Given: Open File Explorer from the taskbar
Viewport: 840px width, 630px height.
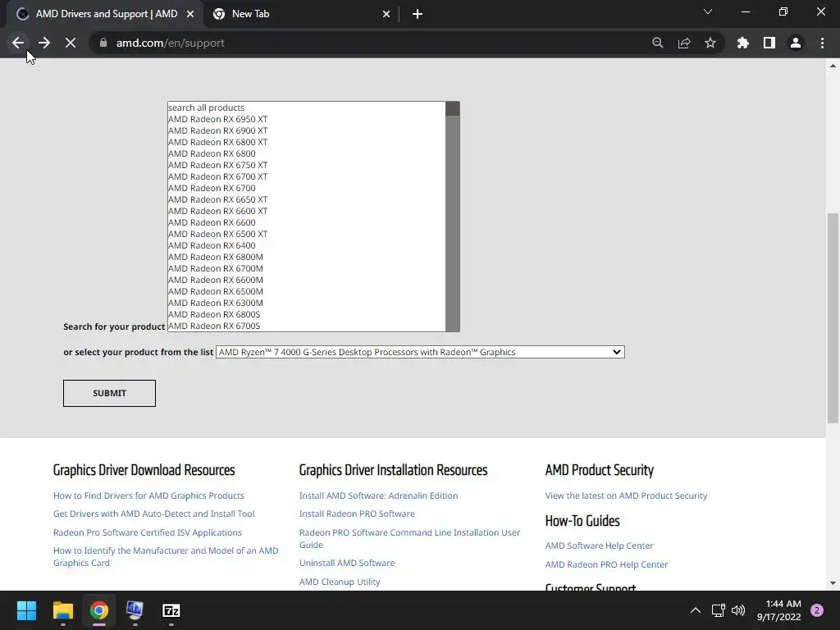Looking at the screenshot, I should coord(62,610).
